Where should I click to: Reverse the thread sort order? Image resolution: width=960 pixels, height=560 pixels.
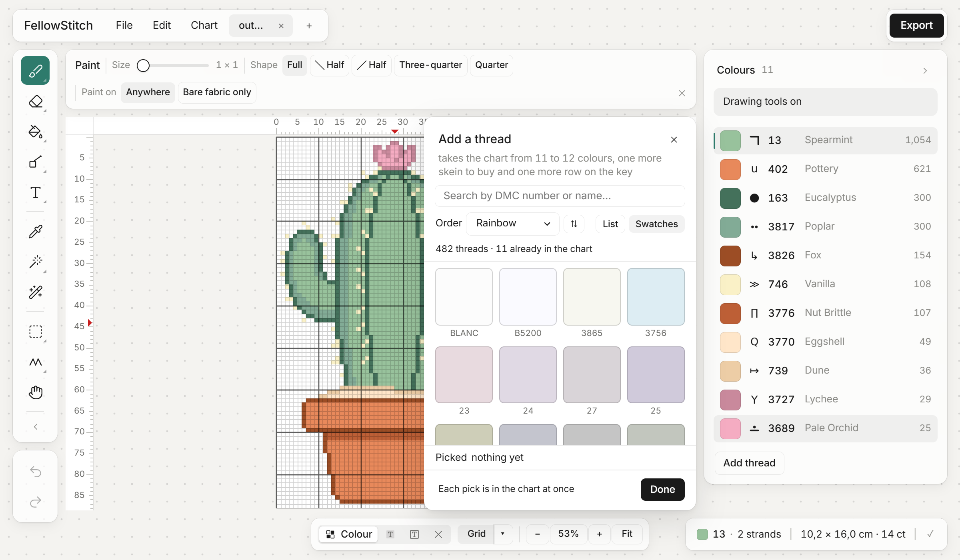(x=574, y=224)
